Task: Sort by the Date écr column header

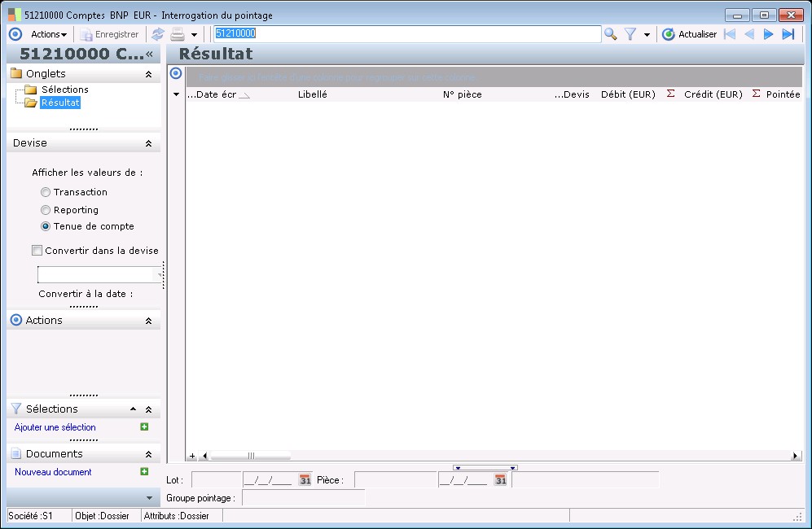Action: coord(217,94)
